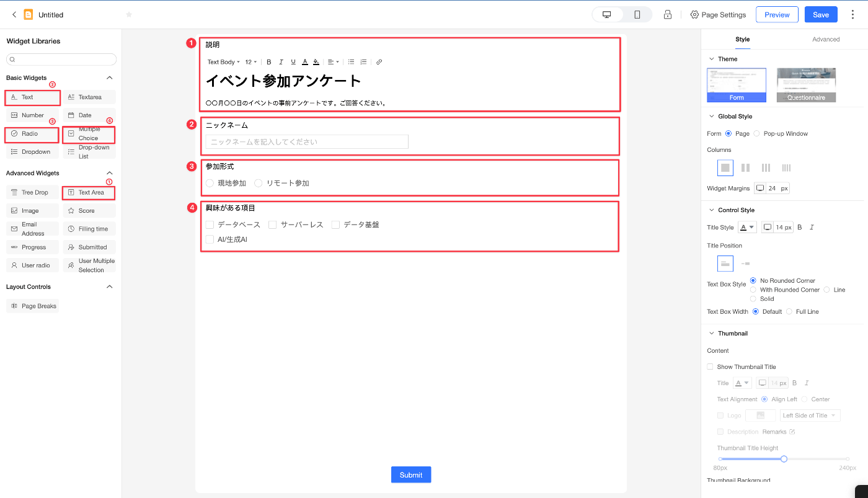Select the Form theme thumbnail
This screenshot has width=868, height=498.
point(737,85)
